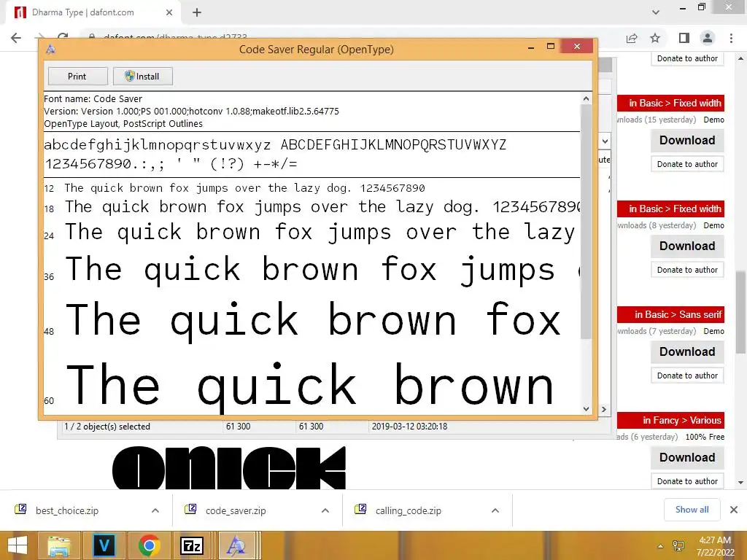Donate to author below 15 yesterday font
Viewport: 747px width, 560px height.
pyautogui.click(x=687, y=164)
